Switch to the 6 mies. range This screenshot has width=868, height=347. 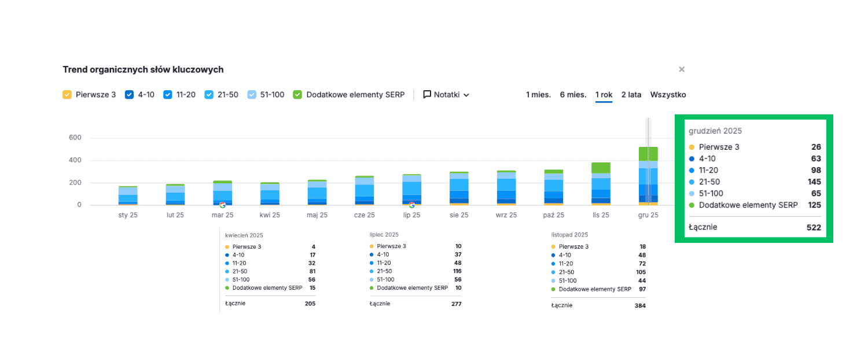pos(573,95)
